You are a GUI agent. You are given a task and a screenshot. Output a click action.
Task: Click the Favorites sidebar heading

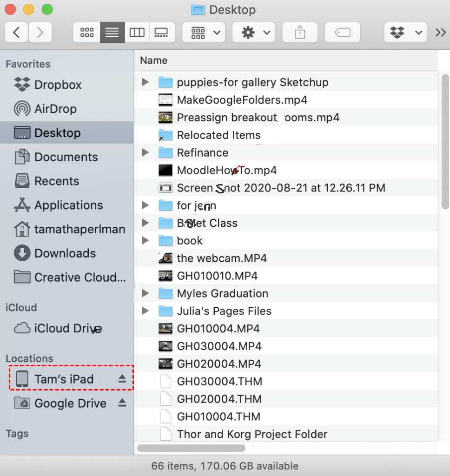(x=28, y=64)
